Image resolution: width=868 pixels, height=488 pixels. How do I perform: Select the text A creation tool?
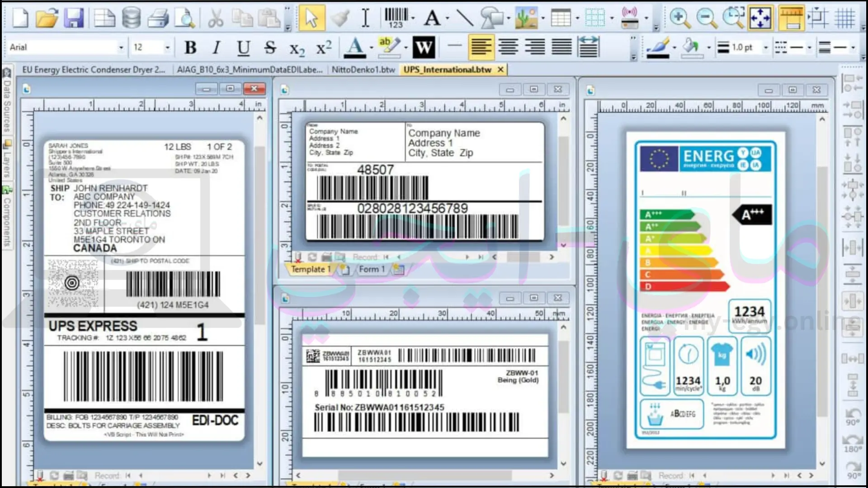pos(432,18)
